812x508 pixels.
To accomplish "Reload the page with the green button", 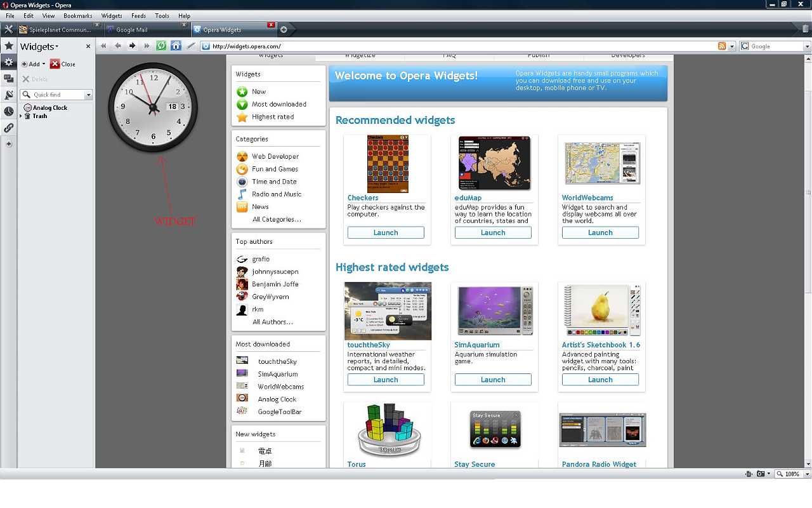I will (x=161, y=46).
